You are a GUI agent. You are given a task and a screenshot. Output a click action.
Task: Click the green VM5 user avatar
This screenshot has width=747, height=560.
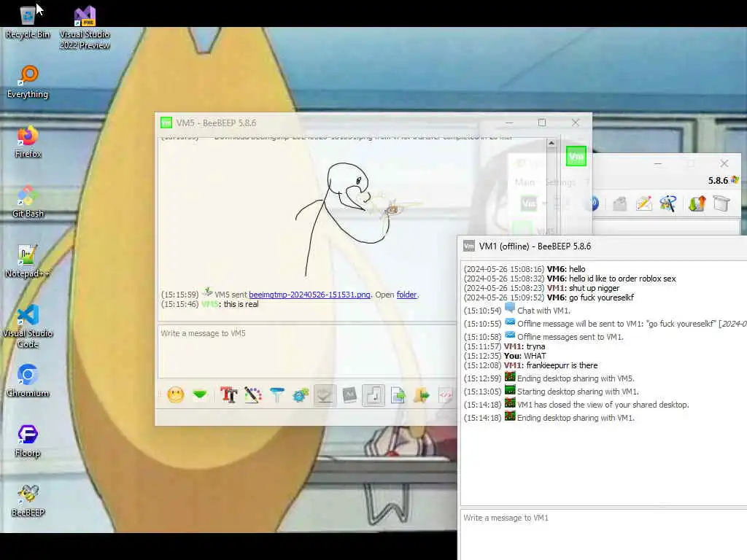(576, 156)
